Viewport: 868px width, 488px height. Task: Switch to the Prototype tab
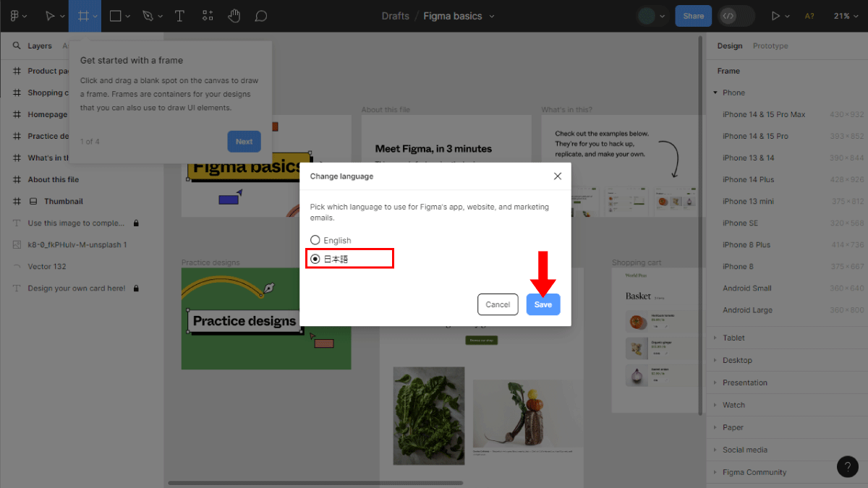(x=770, y=46)
